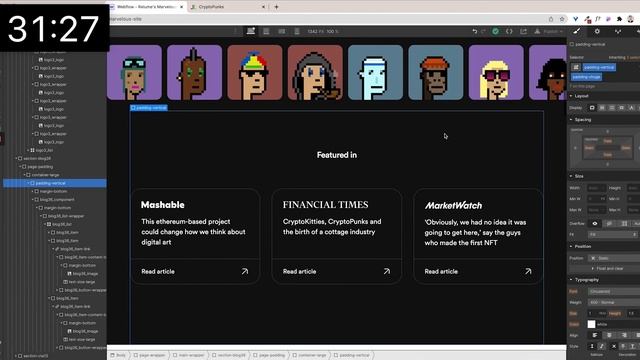Open a new browser tab
Screen dimensions: 640x360
276,7
